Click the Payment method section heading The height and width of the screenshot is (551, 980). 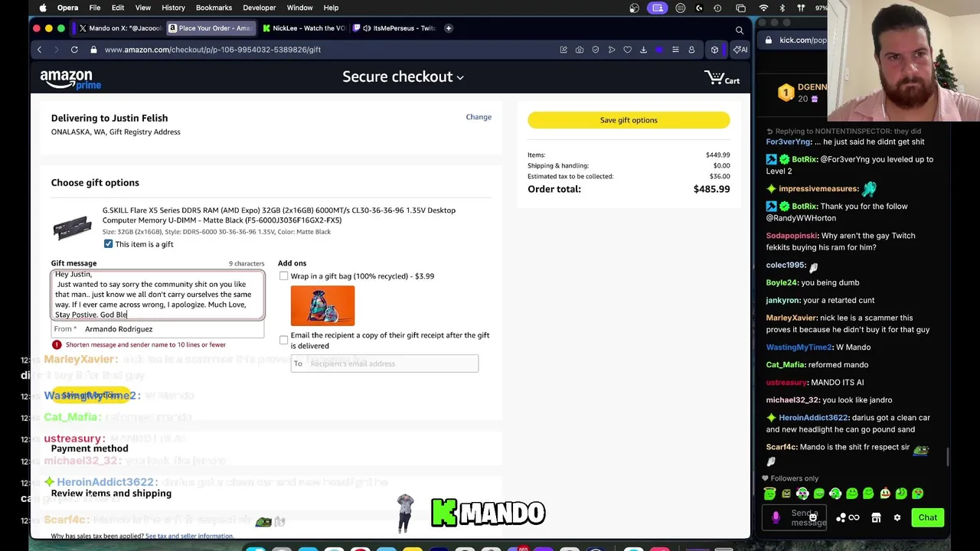coord(90,448)
